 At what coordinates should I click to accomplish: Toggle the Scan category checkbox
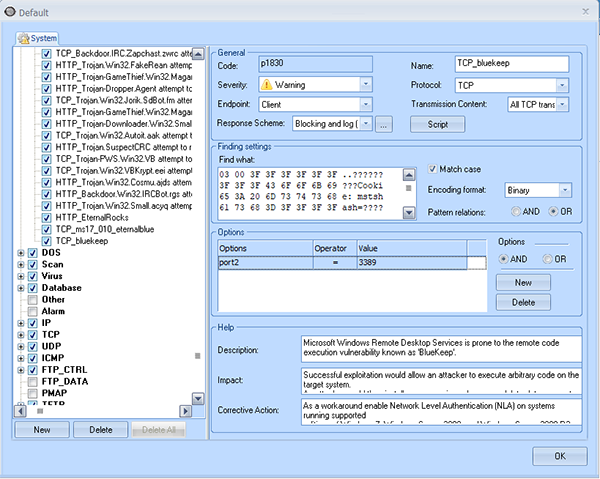pyautogui.click(x=33, y=265)
